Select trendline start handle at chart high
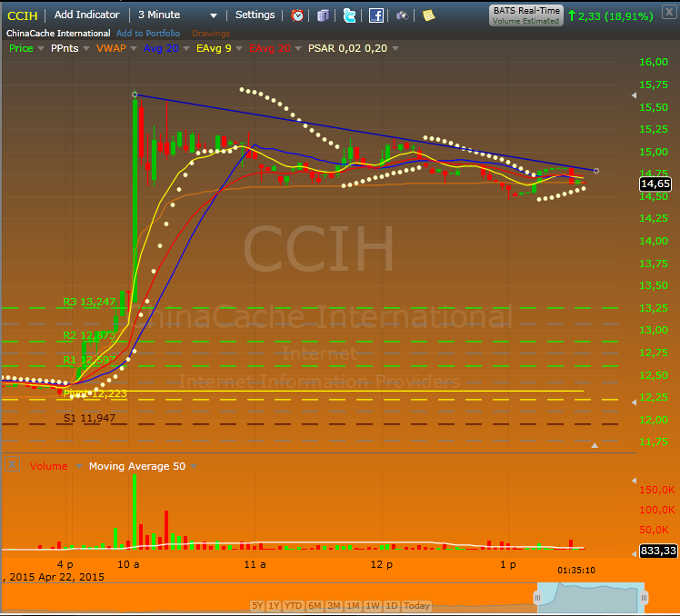The image size is (680, 616). 135,94
